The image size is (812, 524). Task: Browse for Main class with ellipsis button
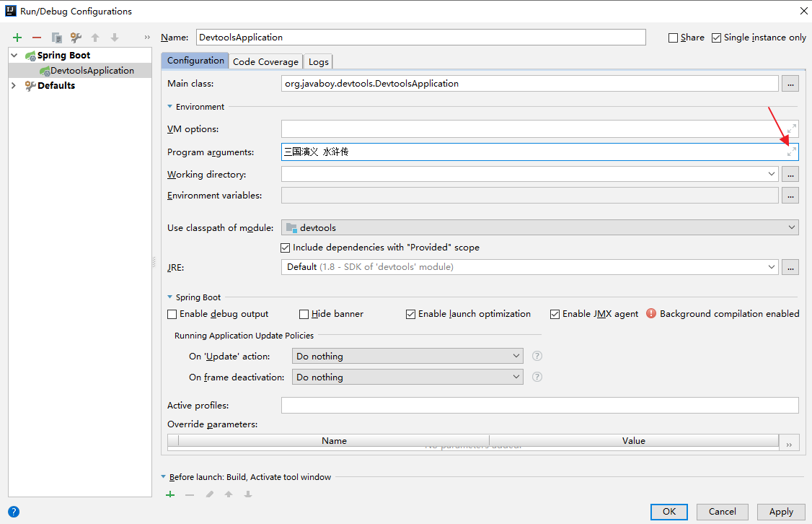point(790,84)
